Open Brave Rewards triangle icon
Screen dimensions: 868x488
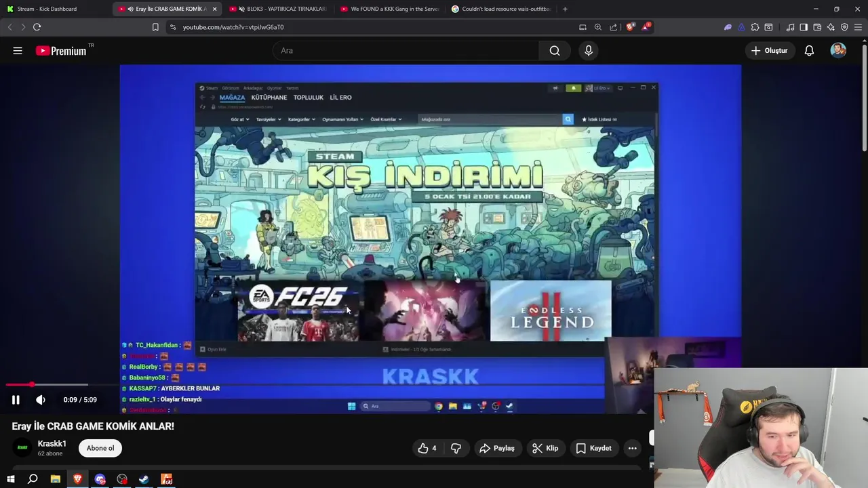tap(645, 27)
